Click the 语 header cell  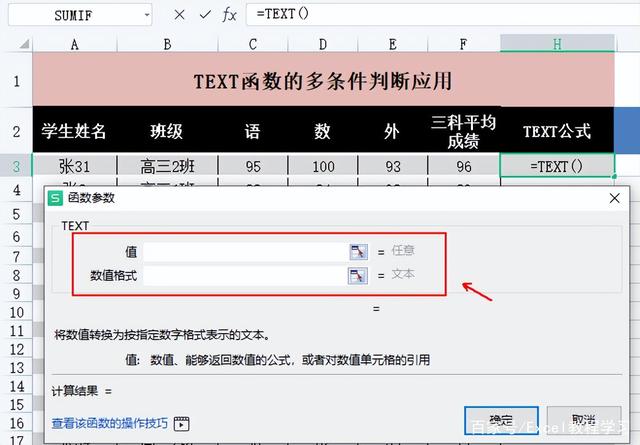click(x=253, y=131)
